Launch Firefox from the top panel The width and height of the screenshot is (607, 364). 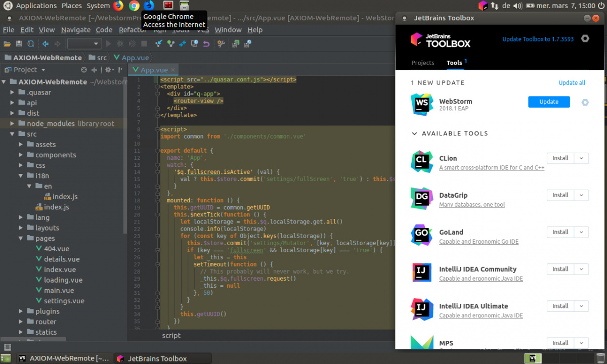118,6
